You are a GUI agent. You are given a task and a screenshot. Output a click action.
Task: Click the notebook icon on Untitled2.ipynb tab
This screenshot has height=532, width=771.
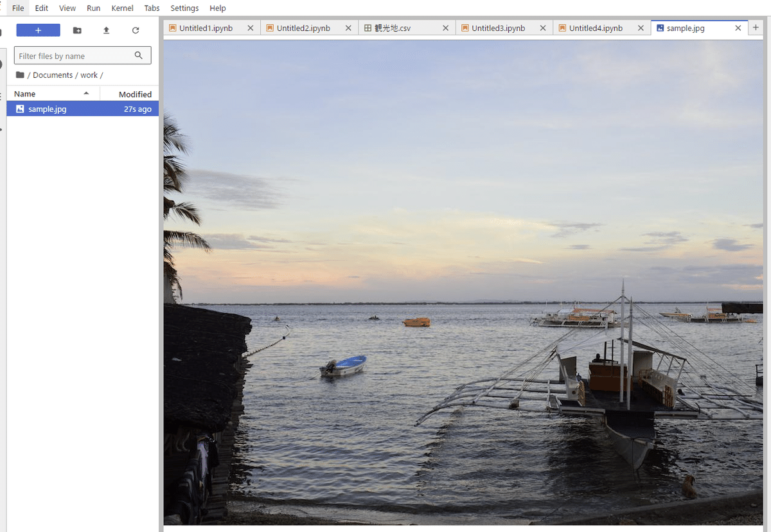tap(270, 28)
